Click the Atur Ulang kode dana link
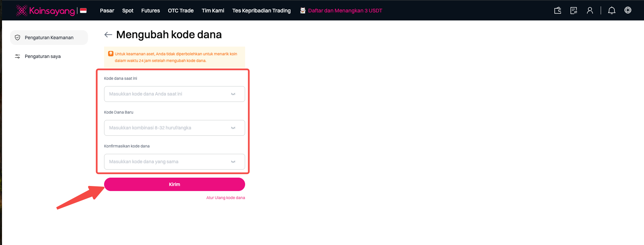This screenshot has width=644, height=245. [x=226, y=198]
